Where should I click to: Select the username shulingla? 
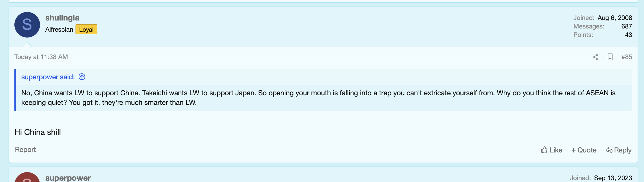click(62, 18)
